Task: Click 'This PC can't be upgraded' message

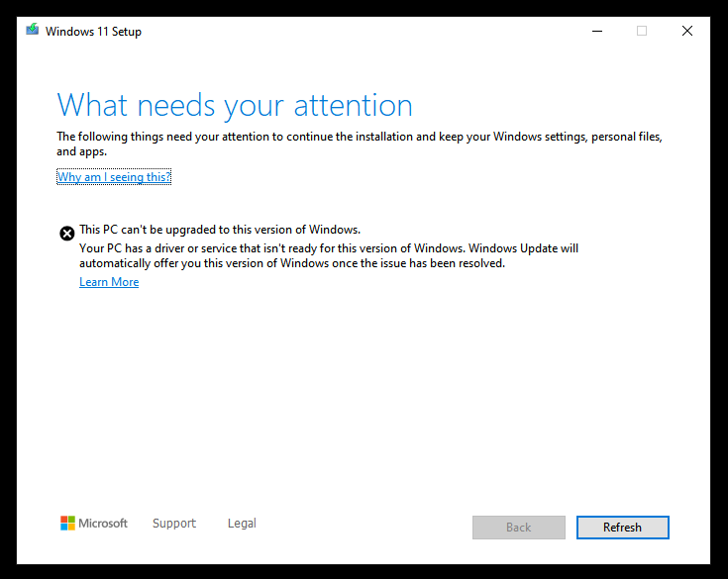Action: [x=220, y=230]
